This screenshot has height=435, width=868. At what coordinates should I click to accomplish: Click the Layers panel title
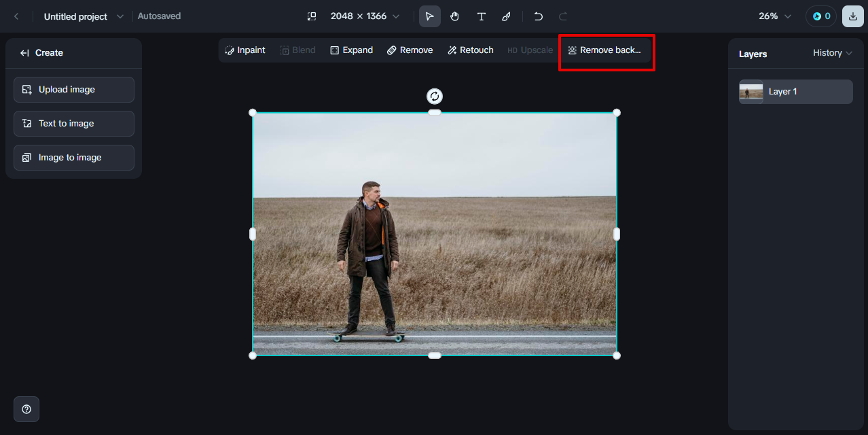tap(753, 54)
